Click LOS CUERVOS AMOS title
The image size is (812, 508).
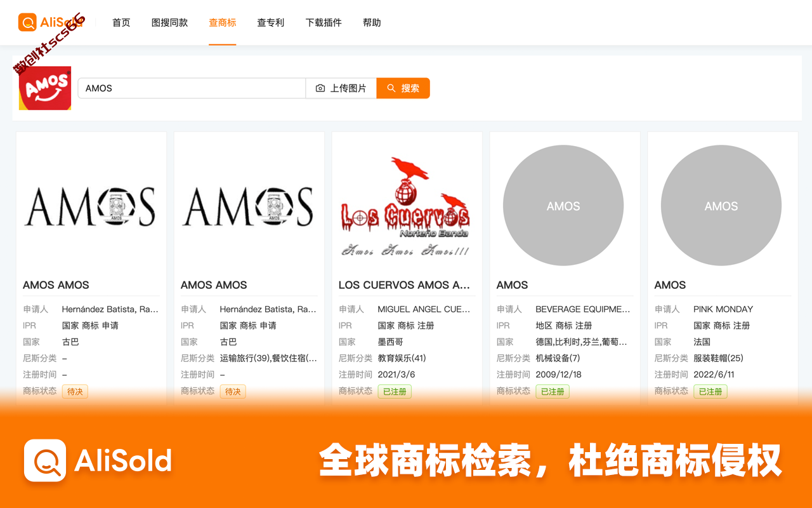pyautogui.click(x=404, y=285)
